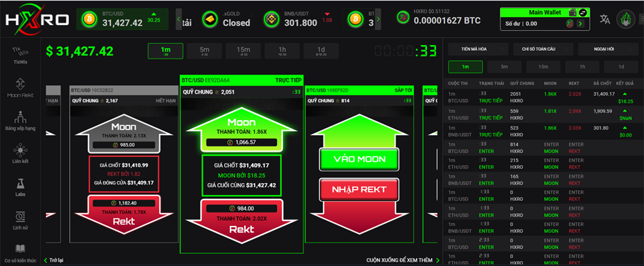Click the wallet icon in Main Wallet
Screen dimensions: 644x266
pos(573,13)
